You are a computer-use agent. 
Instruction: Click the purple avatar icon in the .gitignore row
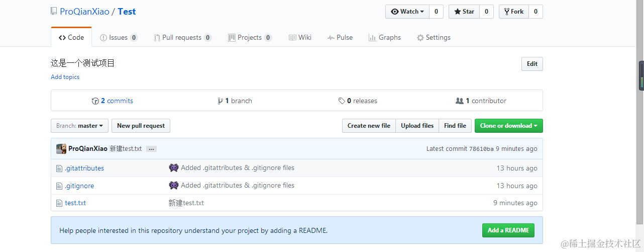174,186
